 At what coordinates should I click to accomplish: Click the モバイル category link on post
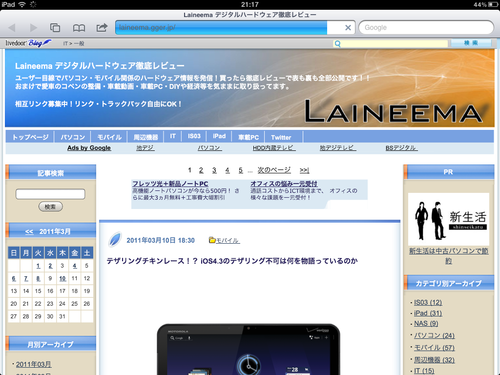pyautogui.click(x=228, y=240)
